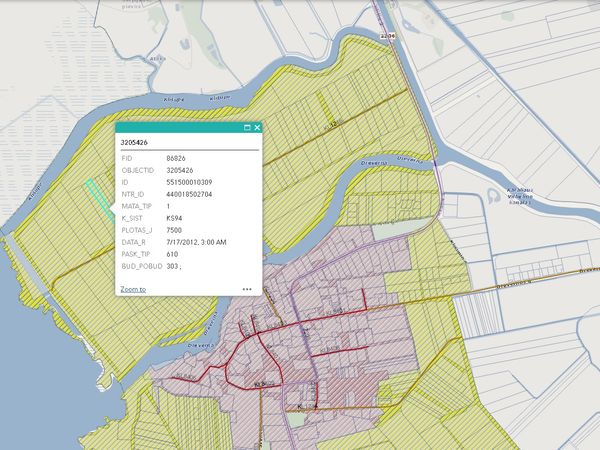This screenshot has width=600, height=450.
Task: Click the PASK_TIP value 610
Action: tap(172, 254)
